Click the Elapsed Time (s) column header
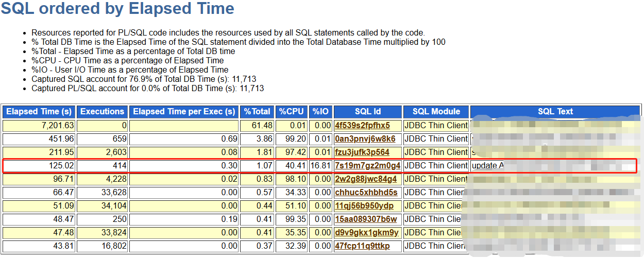This screenshot has height=259, width=644. (x=39, y=112)
